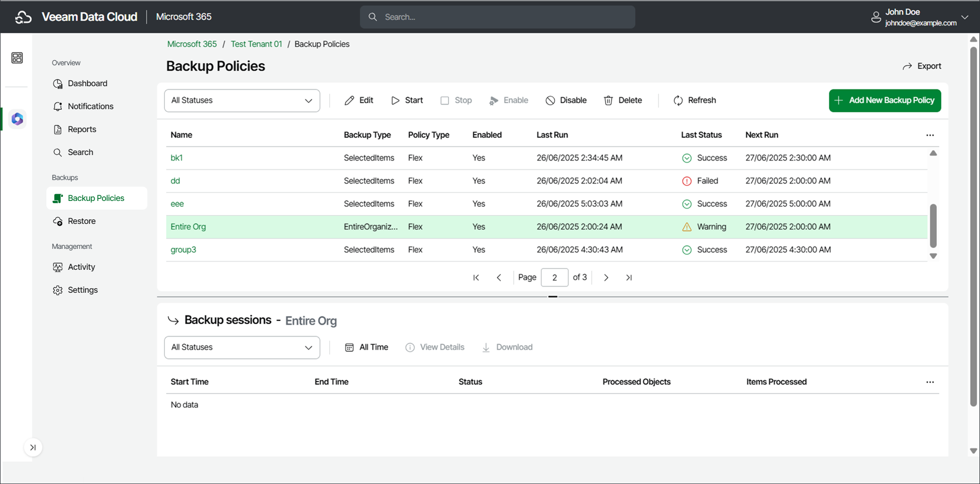Click the policies table scroll up arrow
The width and height of the screenshot is (980, 484).
point(933,153)
